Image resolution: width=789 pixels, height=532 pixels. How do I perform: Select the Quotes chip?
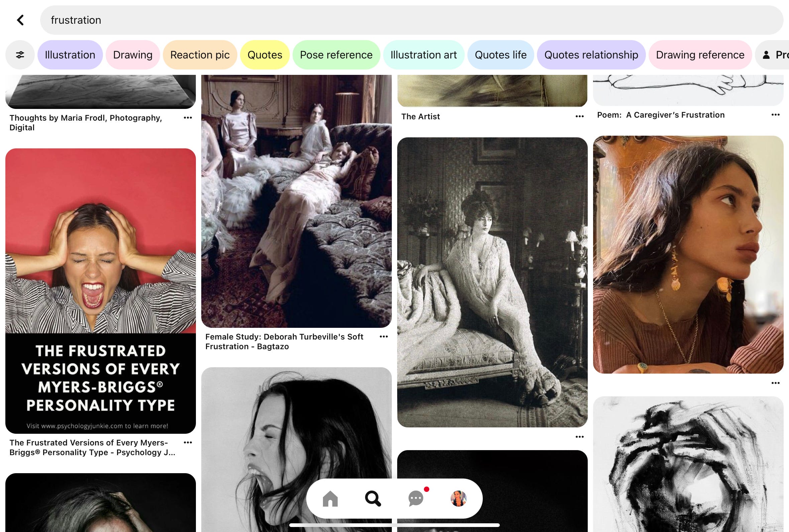[265, 55]
